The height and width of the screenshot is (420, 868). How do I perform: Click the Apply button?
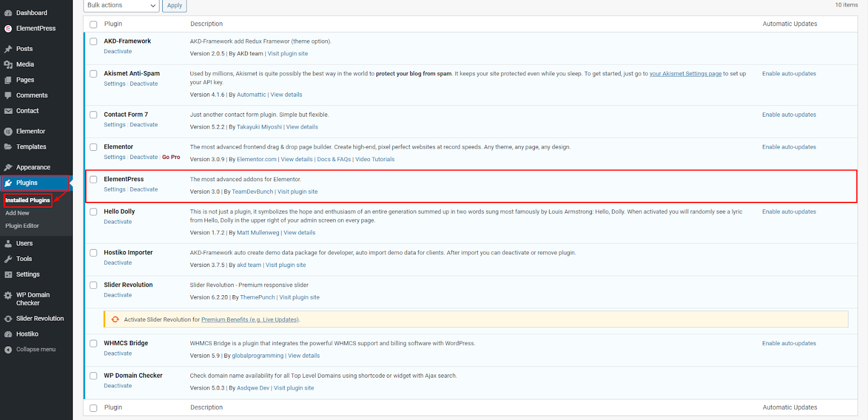pos(175,5)
